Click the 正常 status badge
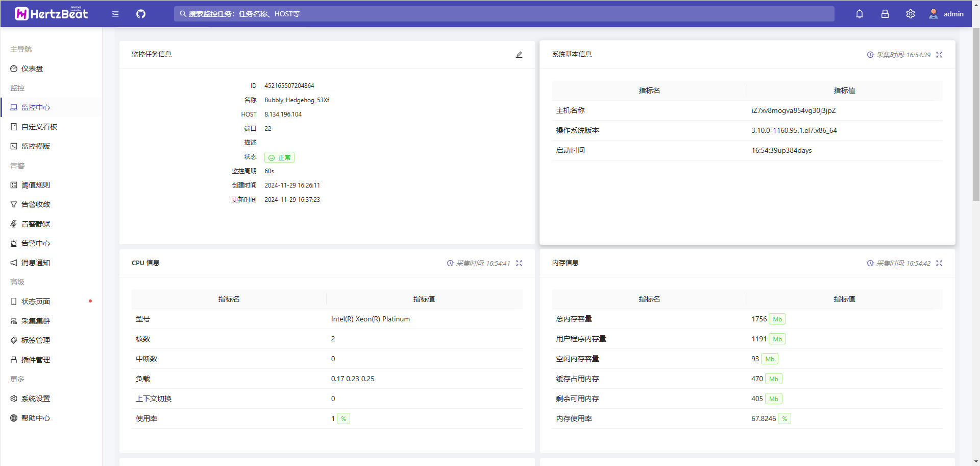The image size is (980, 466). click(279, 157)
